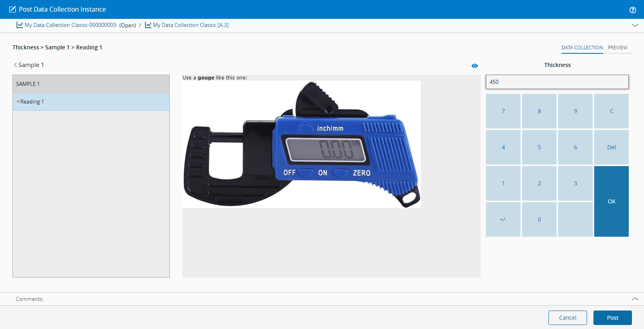The width and height of the screenshot is (644, 329).
Task: Click the help question mark icon
Action: tap(633, 10)
